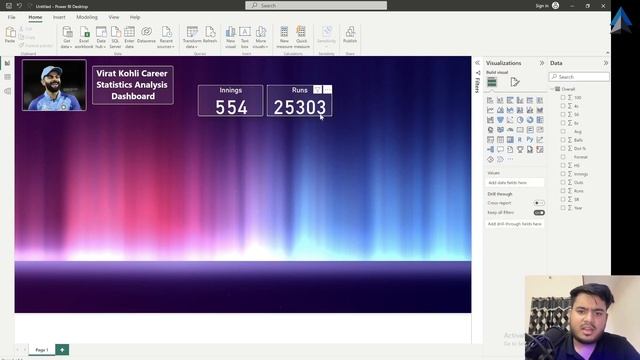Image resolution: width=640 pixels, height=360 pixels.
Task: Click the Data pane search field
Action: point(579,77)
